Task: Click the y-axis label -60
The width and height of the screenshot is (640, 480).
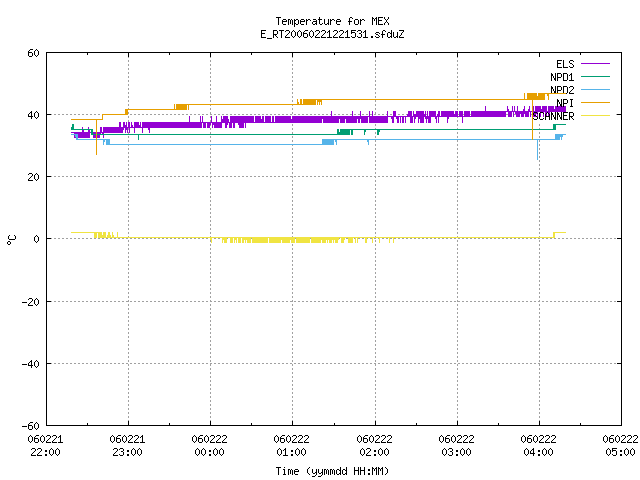Action: click(31, 426)
